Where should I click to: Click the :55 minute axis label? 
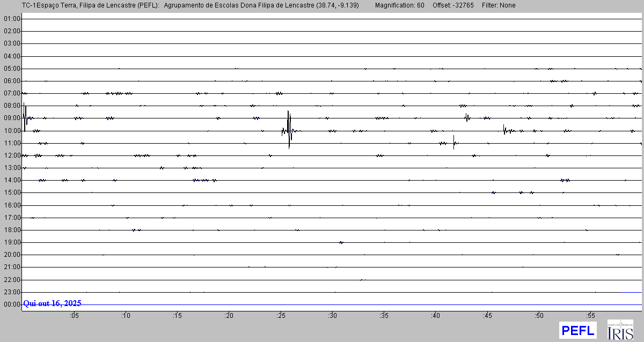tap(590, 314)
